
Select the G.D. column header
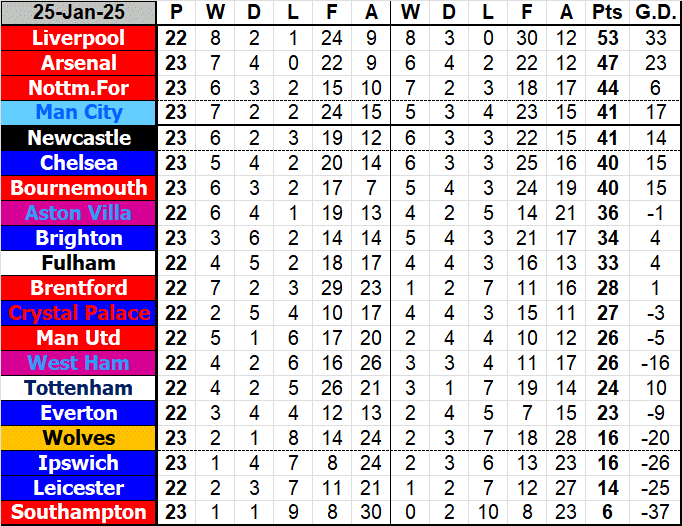click(656, 13)
